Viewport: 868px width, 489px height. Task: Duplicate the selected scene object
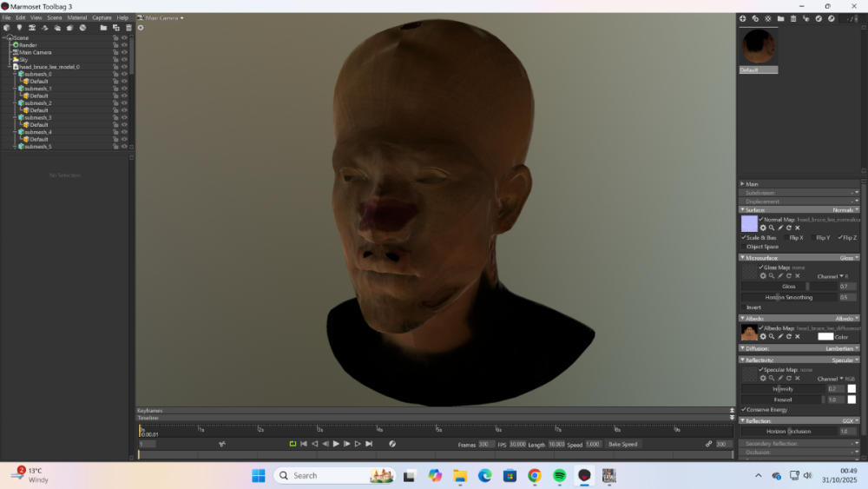(116, 28)
